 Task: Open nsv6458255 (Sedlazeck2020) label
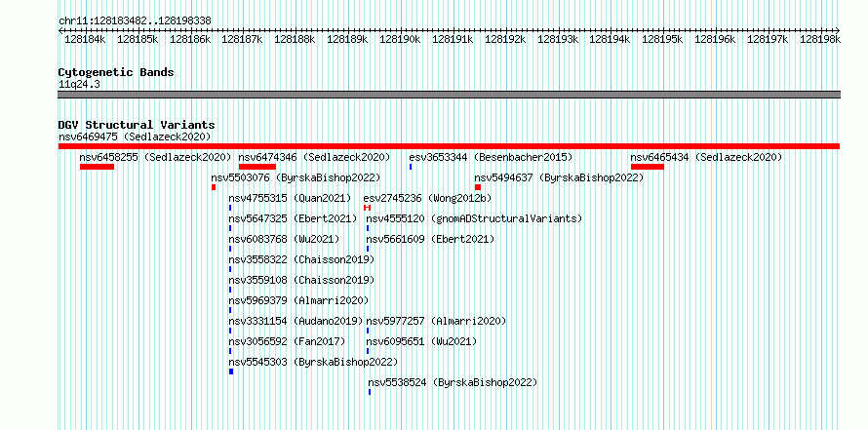pos(155,157)
